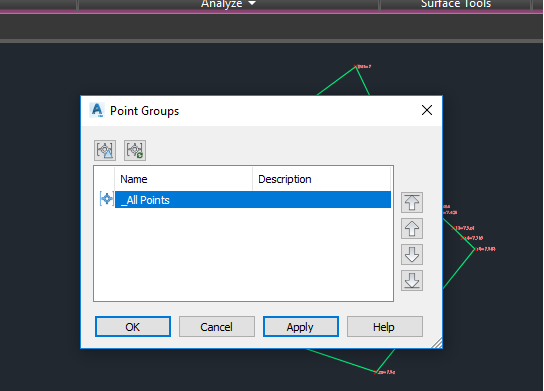Cancel the Point Groups dialog

(217, 326)
